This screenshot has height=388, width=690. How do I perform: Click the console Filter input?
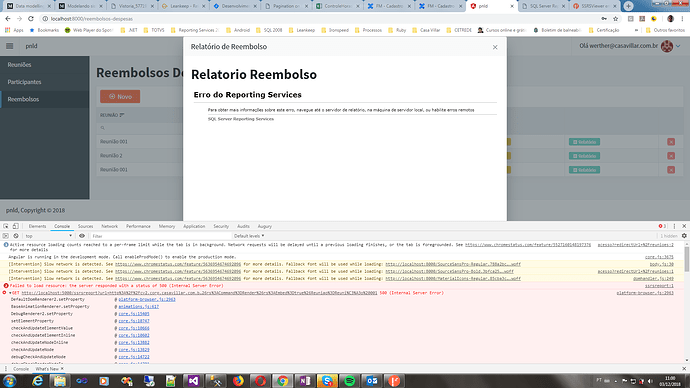point(161,236)
